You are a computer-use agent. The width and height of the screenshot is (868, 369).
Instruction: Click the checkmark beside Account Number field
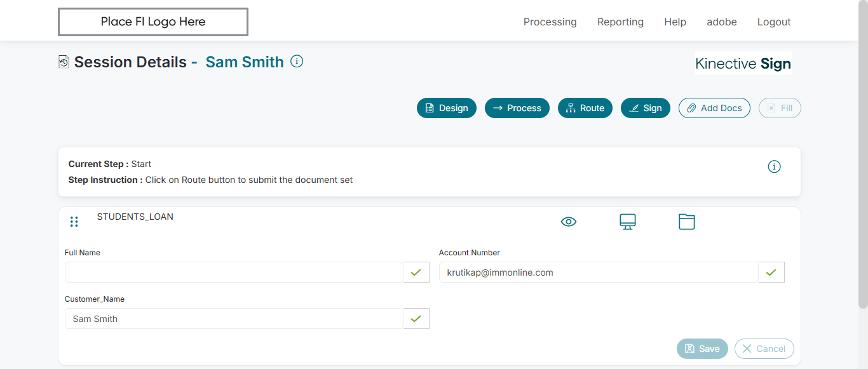pyautogui.click(x=771, y=272)
